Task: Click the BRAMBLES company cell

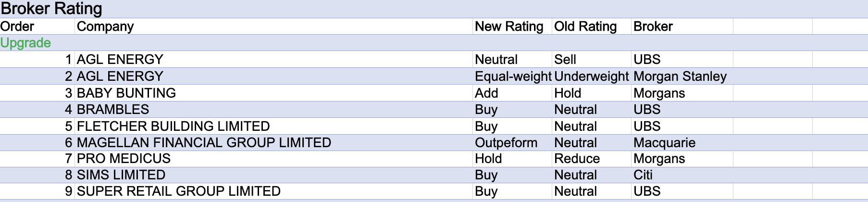Action: tap(113, 110)
